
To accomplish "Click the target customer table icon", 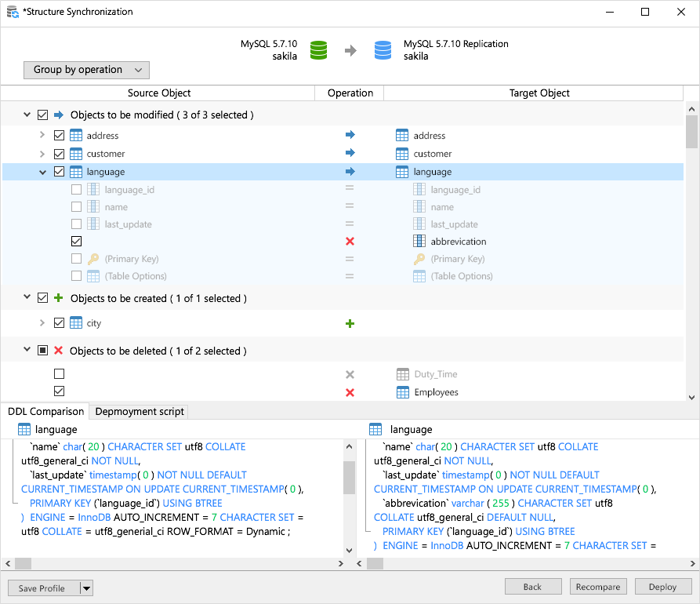I will click(x=402, y=154).
